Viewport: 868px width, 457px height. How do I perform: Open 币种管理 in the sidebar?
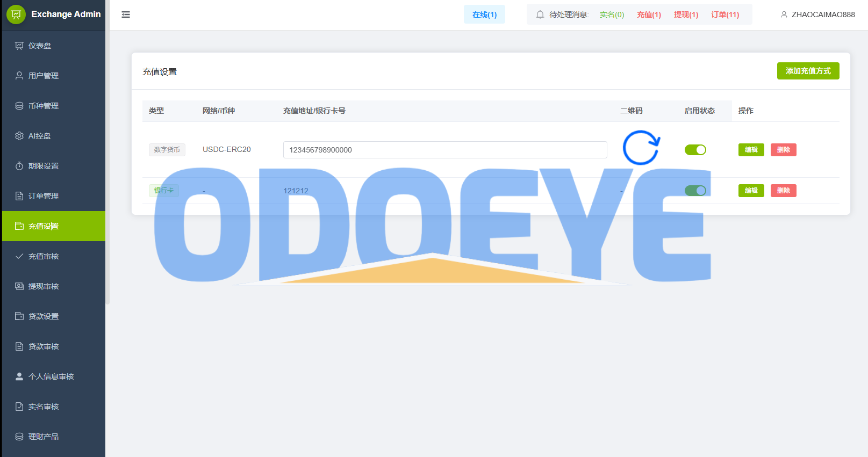click(44, 106)
